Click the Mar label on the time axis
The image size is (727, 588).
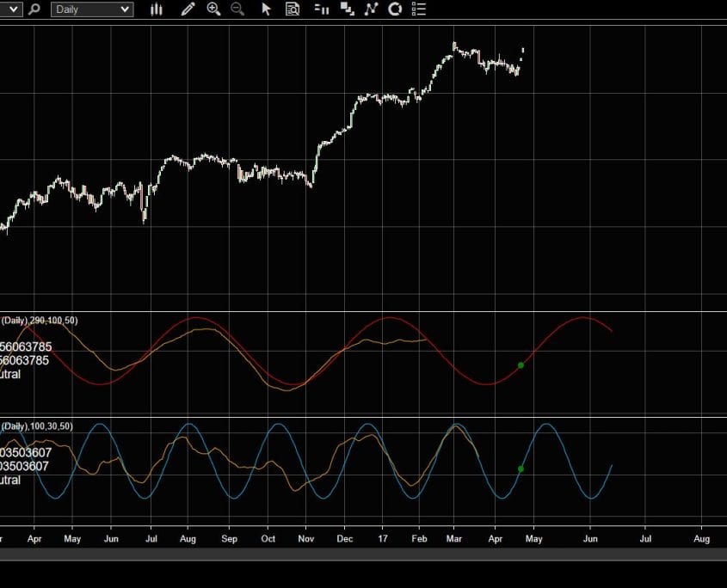click(454, 539)
